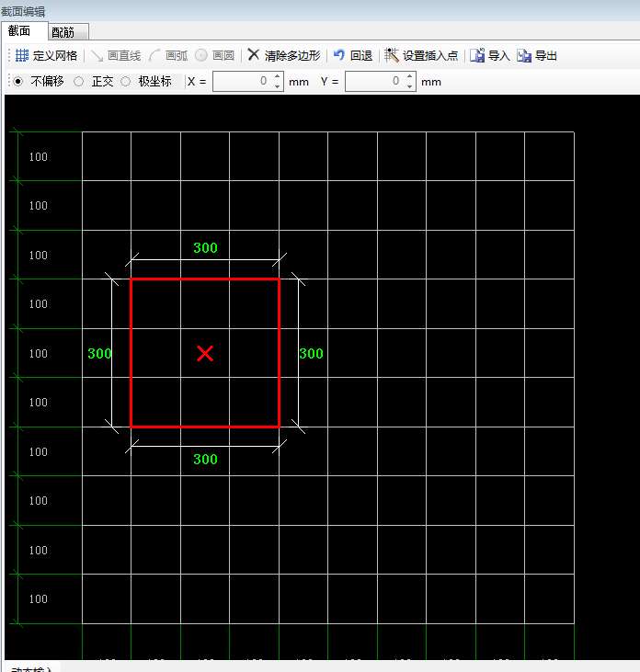
Task: Select the 画圆 circle drawing tool
Action: (x=201, y=55)
